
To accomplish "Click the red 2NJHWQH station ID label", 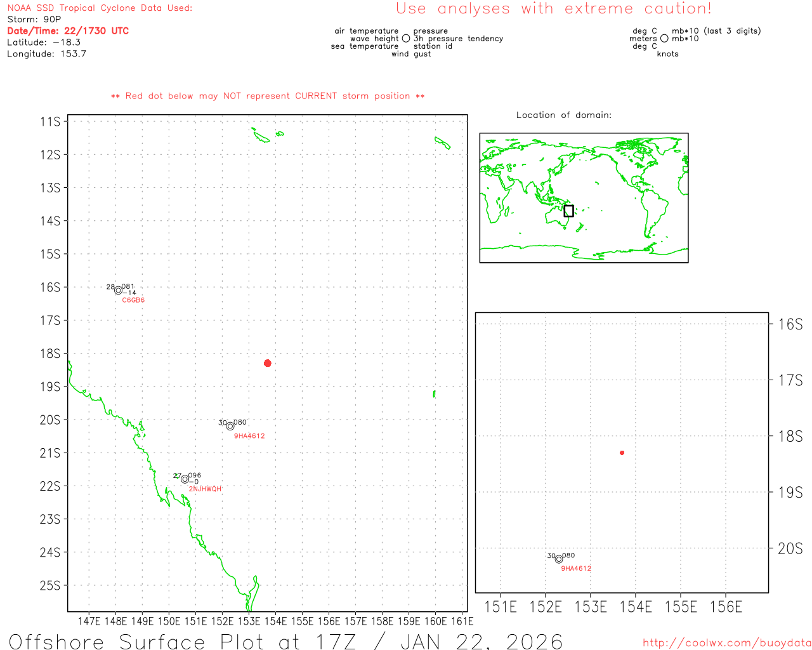I will tap(205, 489).
